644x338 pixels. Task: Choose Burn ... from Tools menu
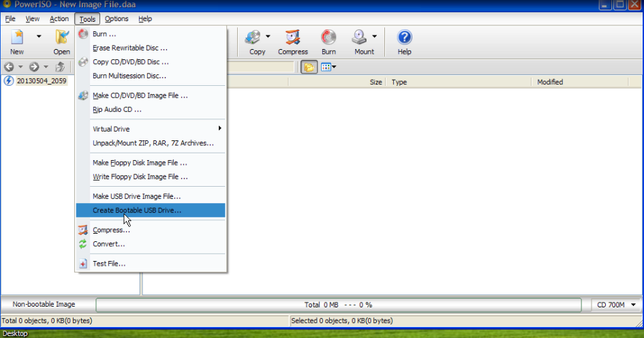151,34
